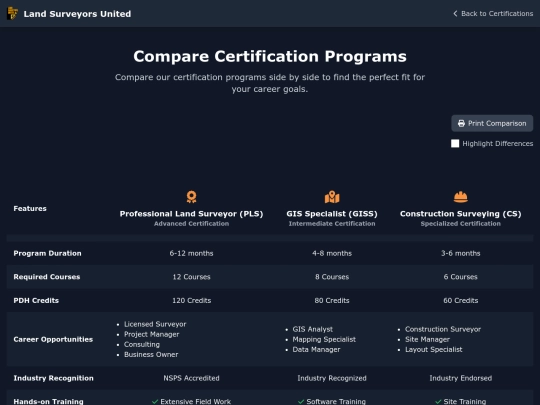Click the Industry Recognition row label

pos(53,378)
